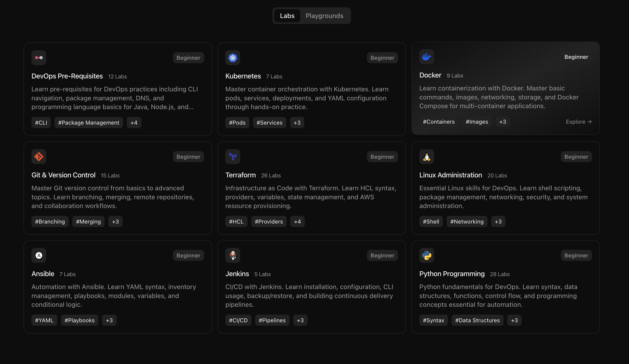
Task: Switch to the Playgrounds tab
Action: [324, 16]
